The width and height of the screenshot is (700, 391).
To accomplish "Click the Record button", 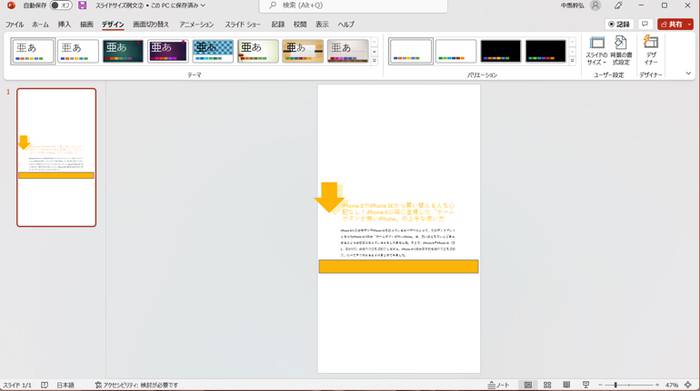I will 619,24.
